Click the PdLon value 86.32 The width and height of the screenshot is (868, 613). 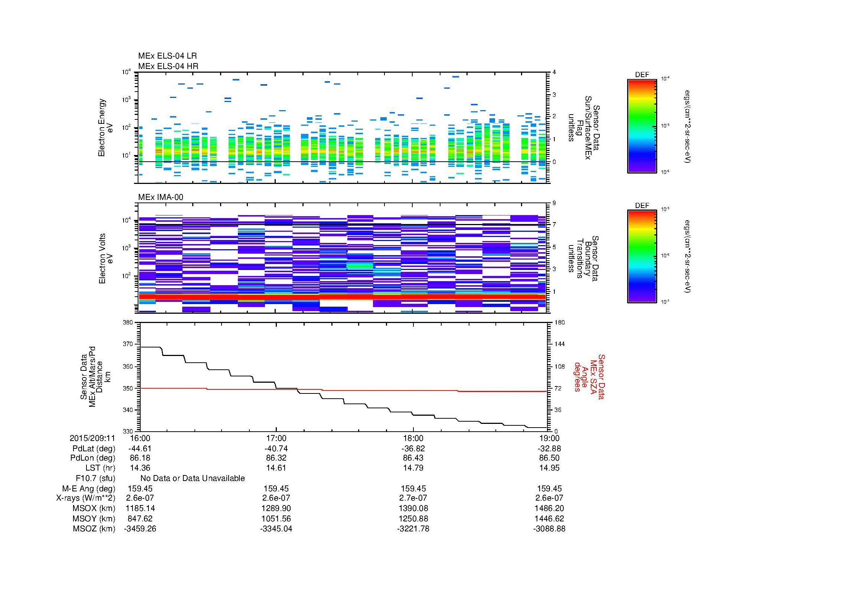pyautogui.click(x=276, y=458)
